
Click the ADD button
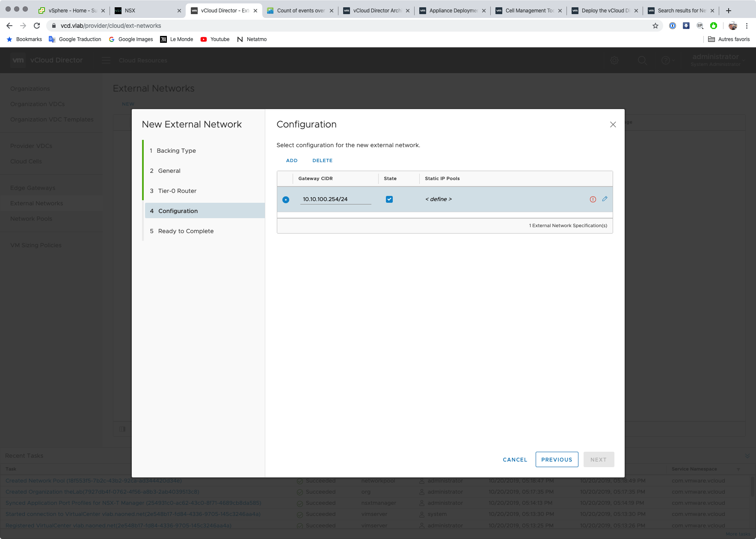(291, 160)
